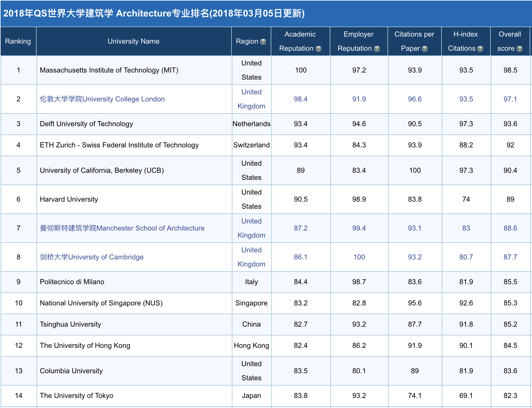Image resolution: width=532 pixels, height=408 pixels.
Task: Click the Ranking column header
Action: 18,41
